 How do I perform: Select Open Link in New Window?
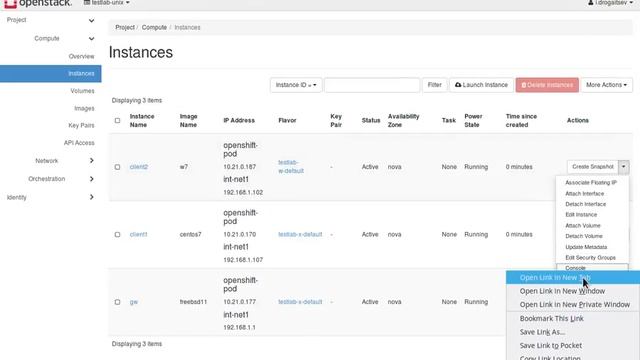click(573, 291)
